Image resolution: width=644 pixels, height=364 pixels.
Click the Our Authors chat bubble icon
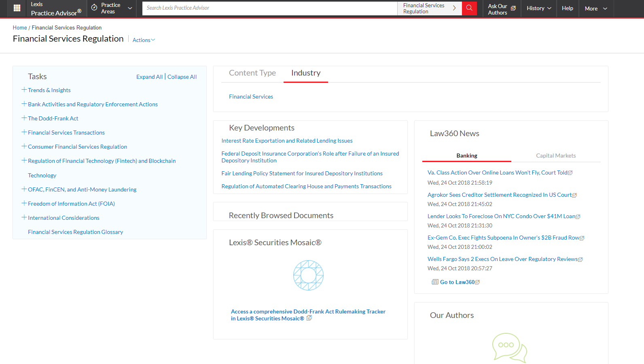coord(510,347)
